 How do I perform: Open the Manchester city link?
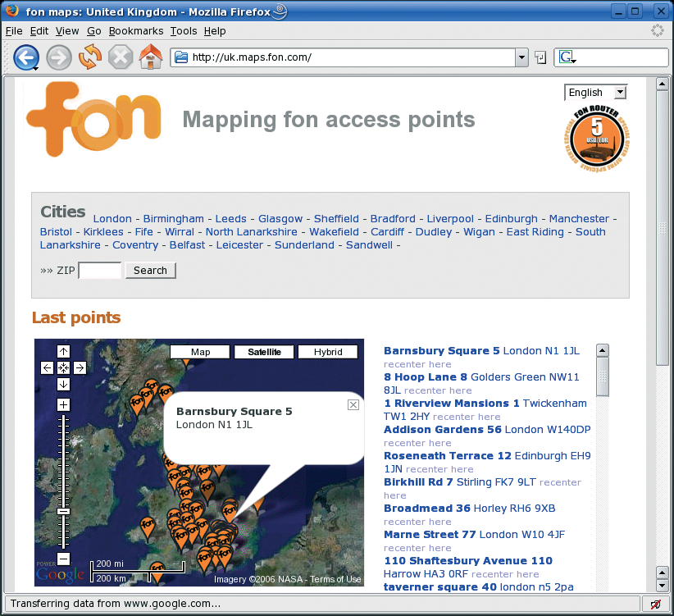[579, 219]
